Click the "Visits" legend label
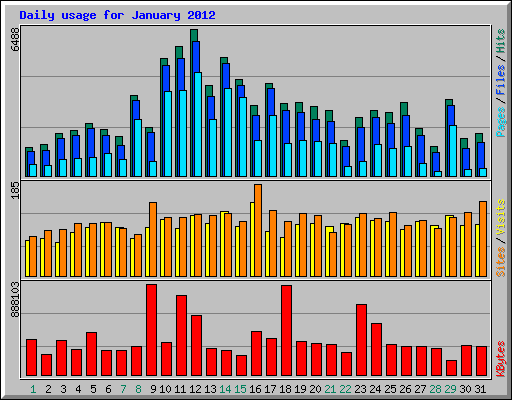The image size is (512, 400). (501, 218)
